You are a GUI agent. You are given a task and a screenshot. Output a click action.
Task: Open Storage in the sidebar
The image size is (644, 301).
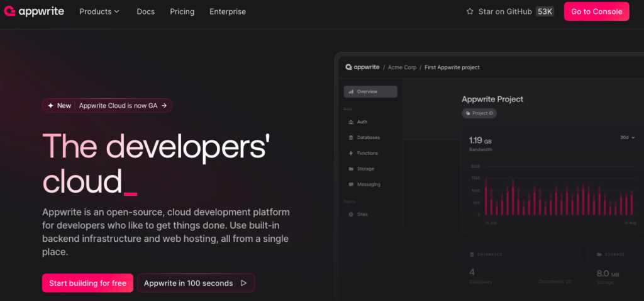(365, 169)
